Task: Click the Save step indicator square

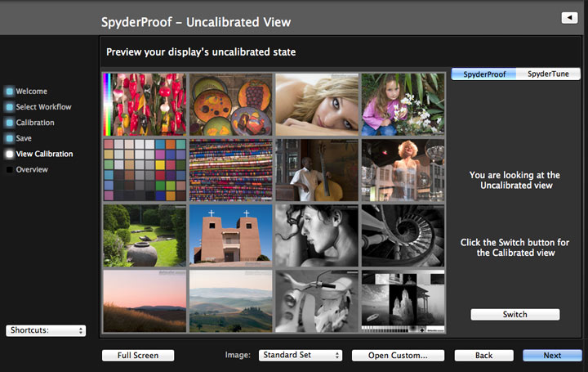Action: tap(10, 138)
